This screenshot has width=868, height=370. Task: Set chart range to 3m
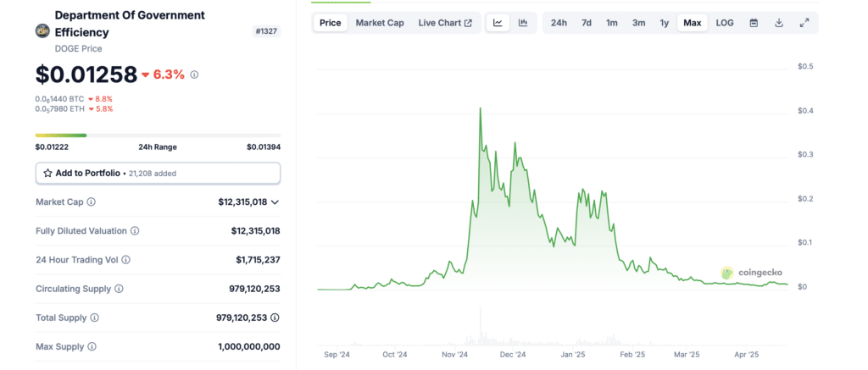point(639,23)
